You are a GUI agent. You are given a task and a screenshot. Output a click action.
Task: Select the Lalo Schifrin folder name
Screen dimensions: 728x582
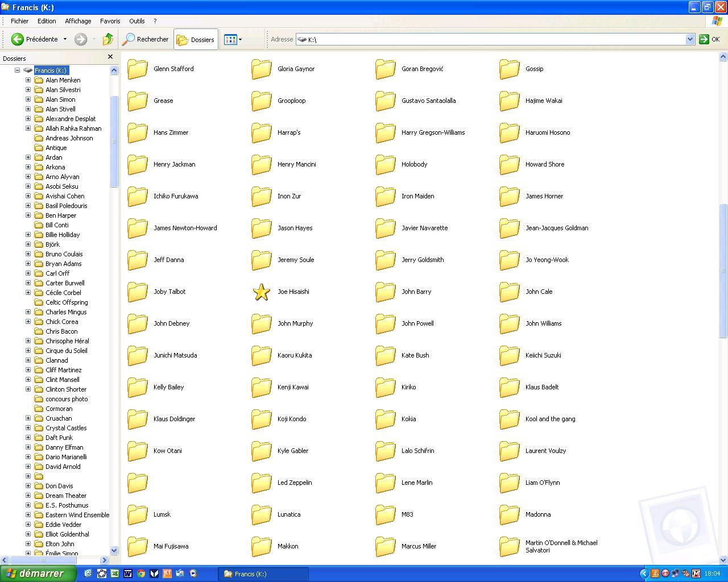click(x=417, y=451)
